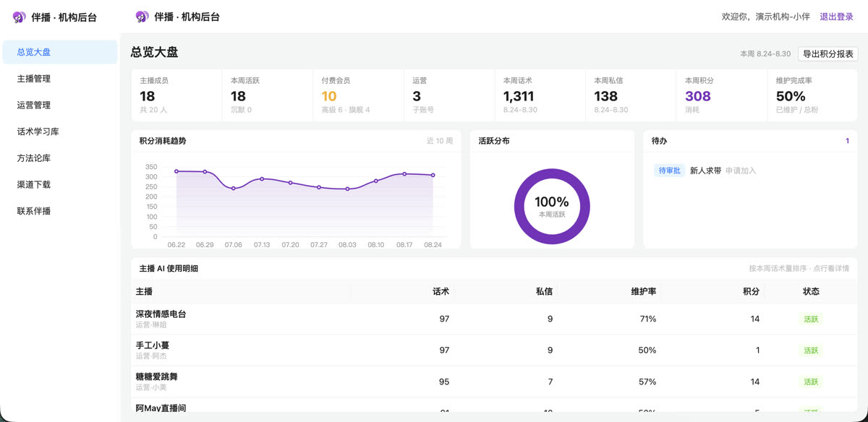This screenshot has height=422, width=868.
Task: Click the 待审批 tag in the 待办 panel
Action: 669,171
